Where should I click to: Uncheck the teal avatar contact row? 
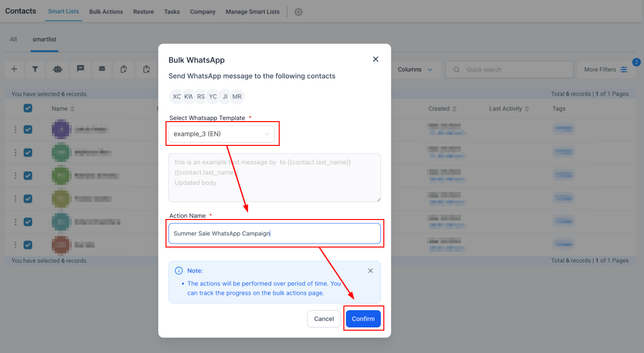tap(28, 222)
